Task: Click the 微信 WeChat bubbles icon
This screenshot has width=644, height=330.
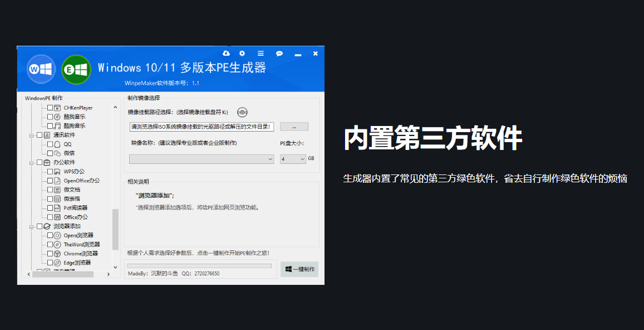Action: click(57, 153)
